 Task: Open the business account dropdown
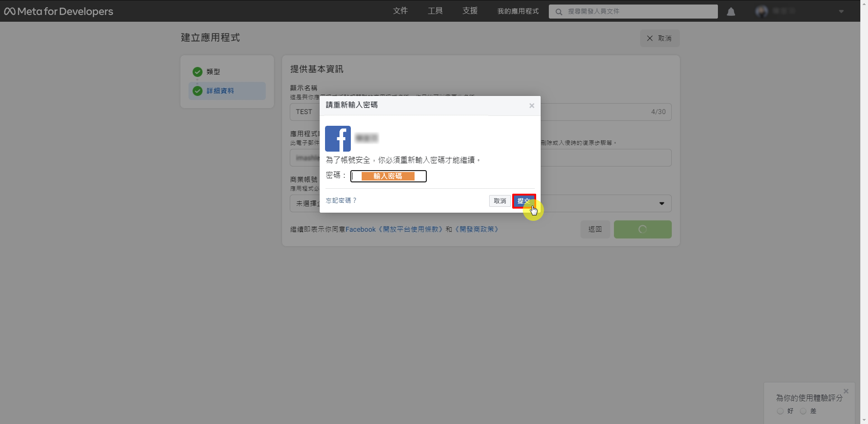point(661,204)
